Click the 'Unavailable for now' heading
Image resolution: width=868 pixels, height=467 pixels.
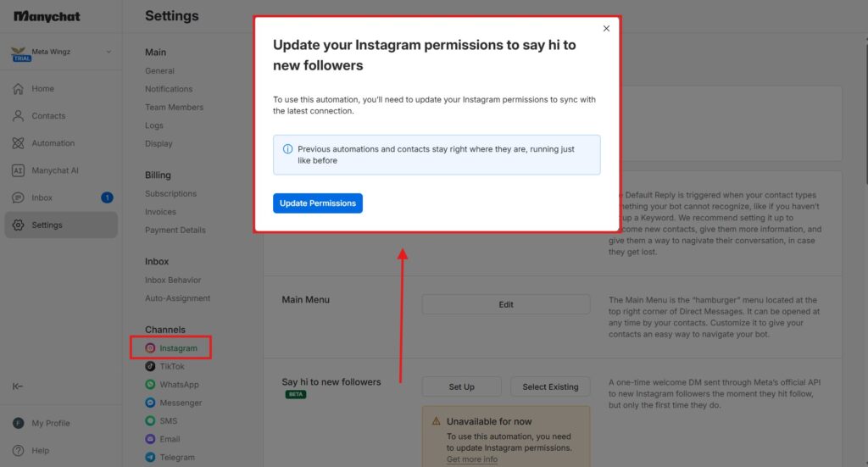click(489, 421)
